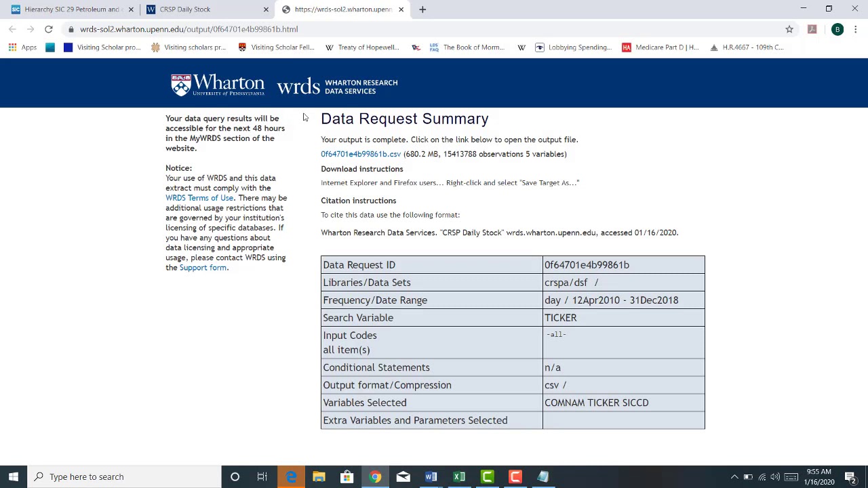Viewport: 868px width, 488px height.
Task: Close the active wrds-sol2 tab
Action: pos(401,9)
